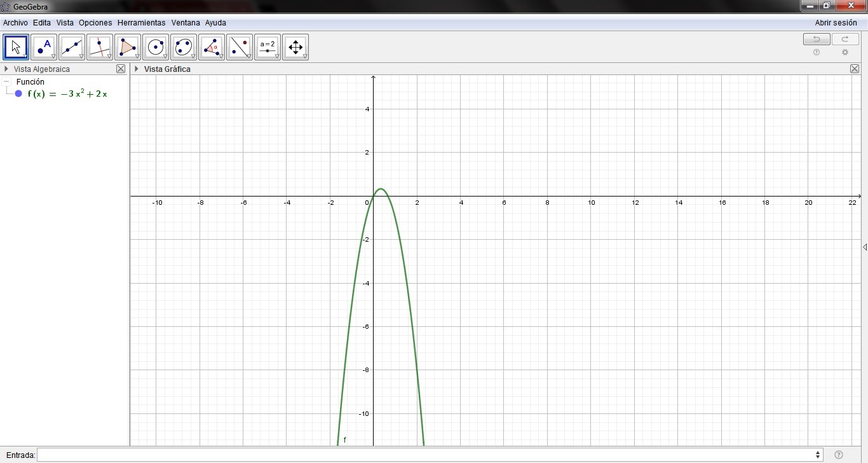Open the Edita menu
Image resolution: width=868 pixels, height=463 pixels.
[42, 23]
